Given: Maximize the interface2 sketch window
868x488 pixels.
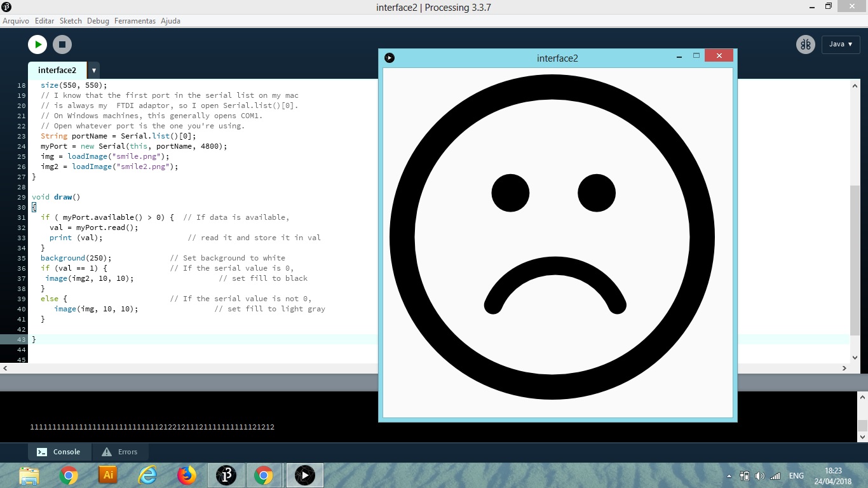Looking at the screenshot, I should (696, 56).
